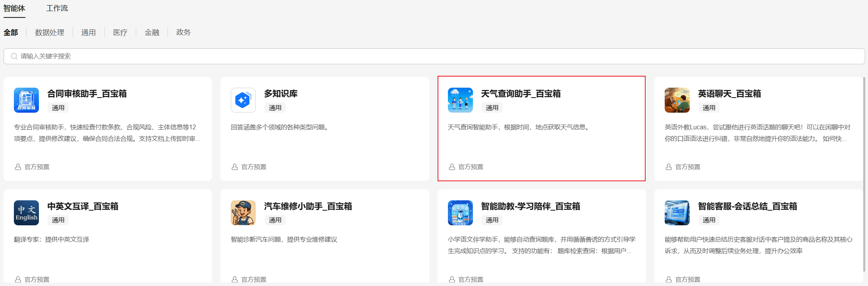Open the 中英文互译_百宝箱 title
The image size is (868, 286).
tap(83, 206)
